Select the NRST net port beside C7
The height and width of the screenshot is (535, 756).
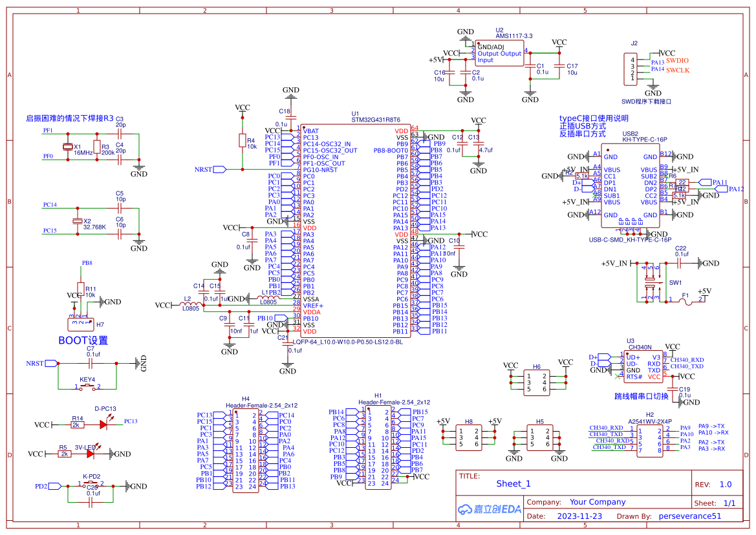[52, 364]
